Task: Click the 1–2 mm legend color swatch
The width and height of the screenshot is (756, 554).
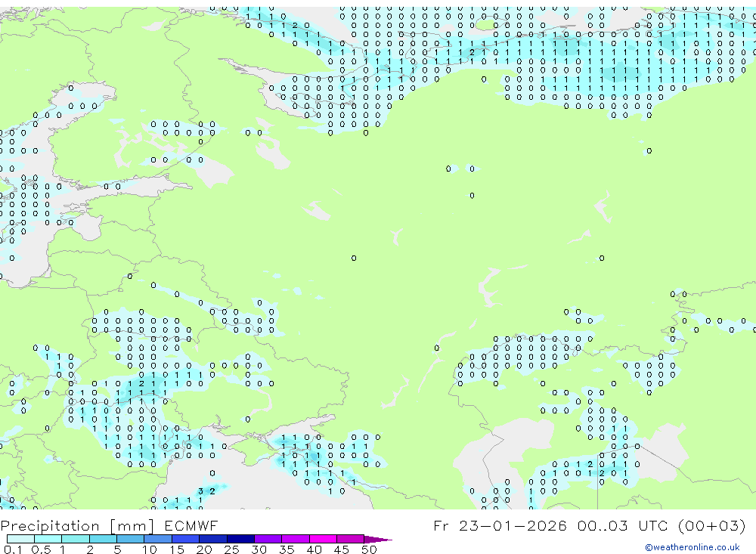Action: click(x=75, y=539)
